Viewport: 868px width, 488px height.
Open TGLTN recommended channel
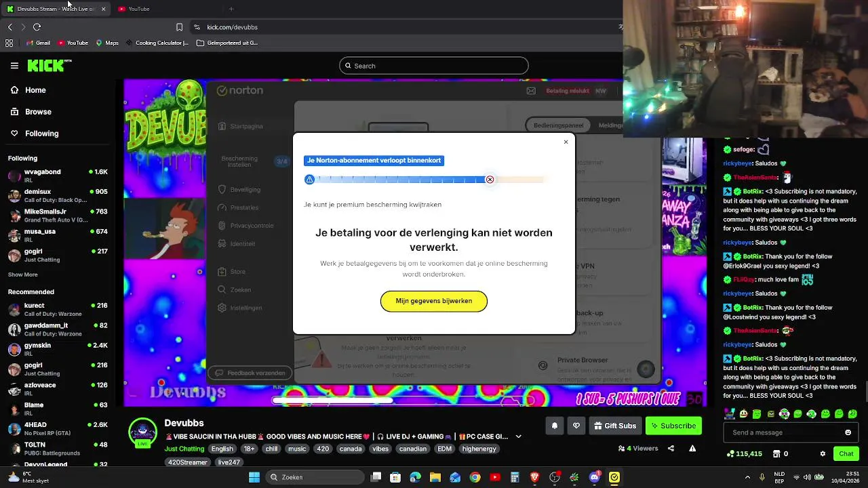click(x=58, y=448)
